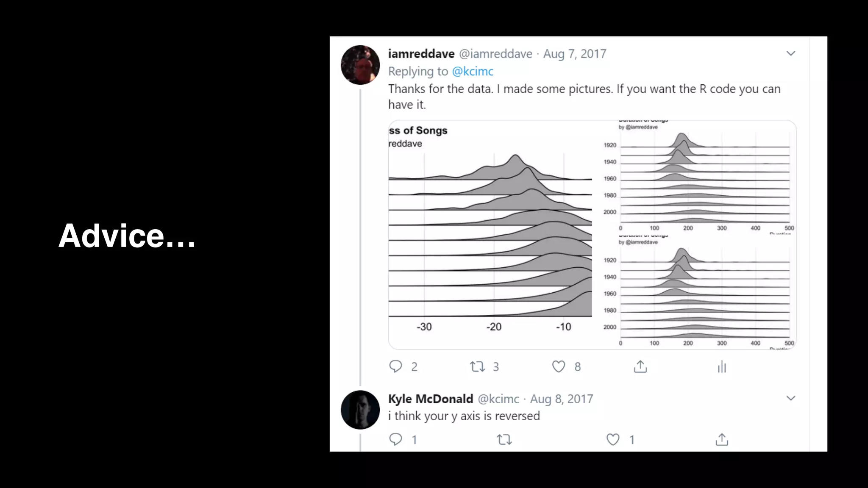Viewport: 868px width, 488px height.
Task: Like Kyle McDonald's tweet with the heart
Action: click(613, 440)
